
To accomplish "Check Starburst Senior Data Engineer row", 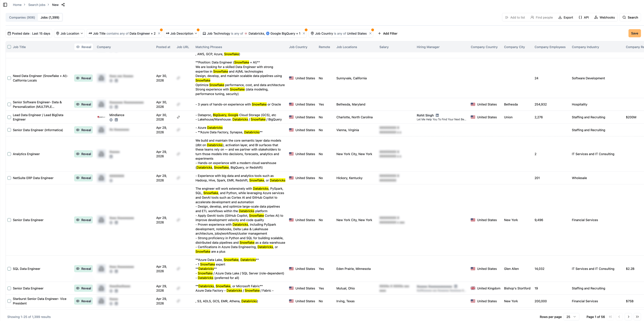I will (9, 301).
